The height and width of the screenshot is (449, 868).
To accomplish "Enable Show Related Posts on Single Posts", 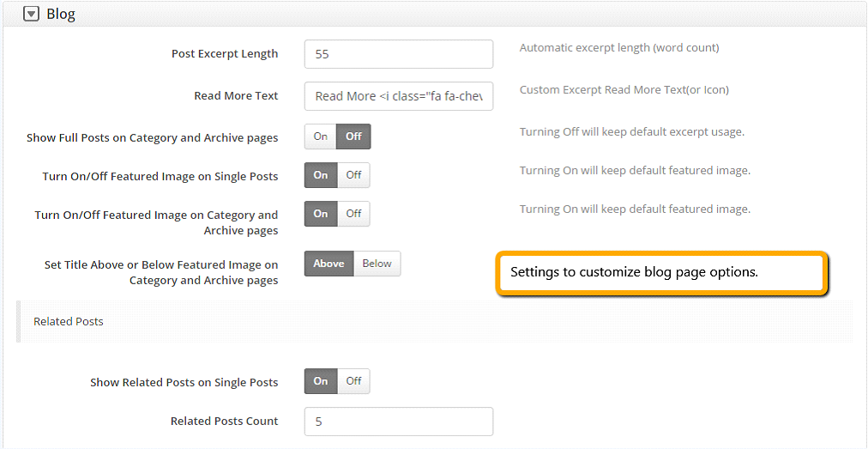I will (x=321, y=381).
